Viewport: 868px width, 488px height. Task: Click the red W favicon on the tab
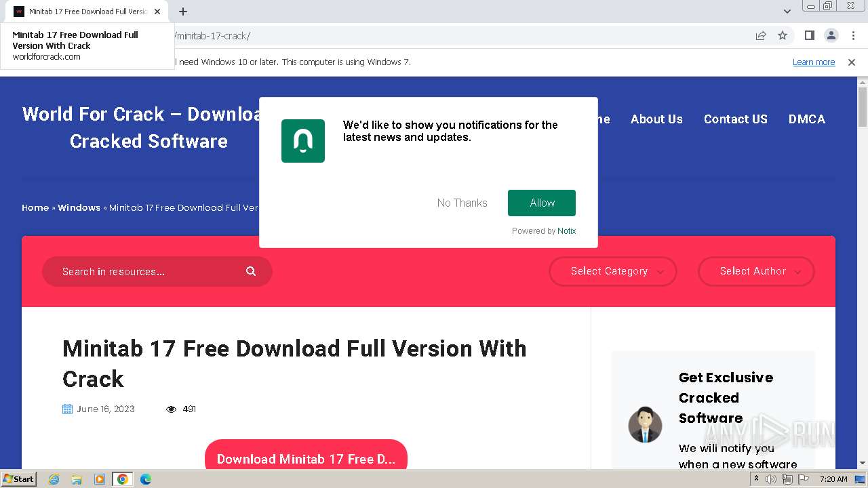coord(19,12)
